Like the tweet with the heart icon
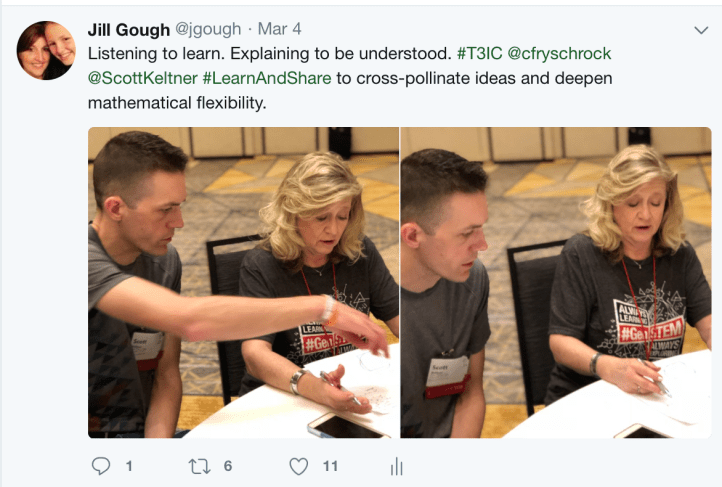 point(298,466)
